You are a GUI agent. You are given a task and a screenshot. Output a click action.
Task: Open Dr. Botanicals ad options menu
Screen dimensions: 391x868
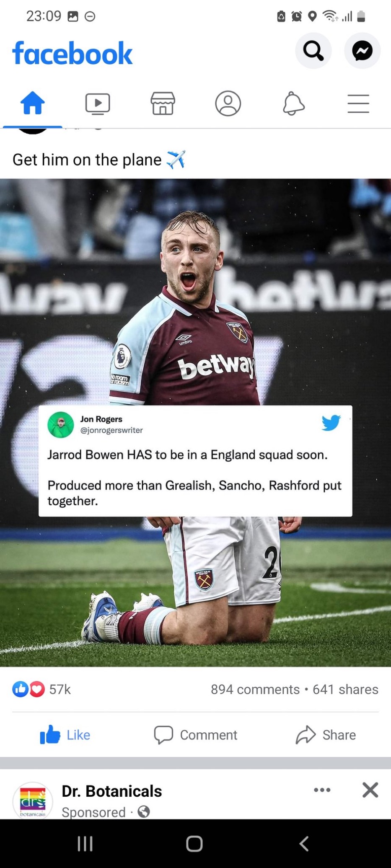(x=322, y=790)
